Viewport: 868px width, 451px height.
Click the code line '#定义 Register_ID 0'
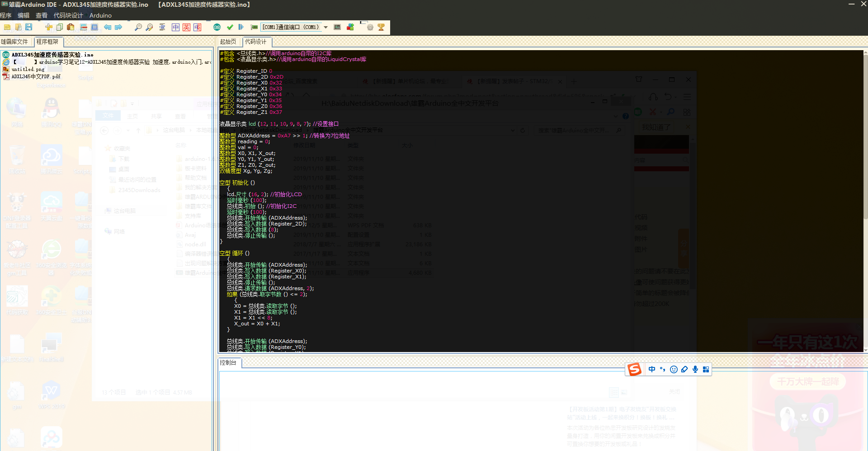coord(246,71)
